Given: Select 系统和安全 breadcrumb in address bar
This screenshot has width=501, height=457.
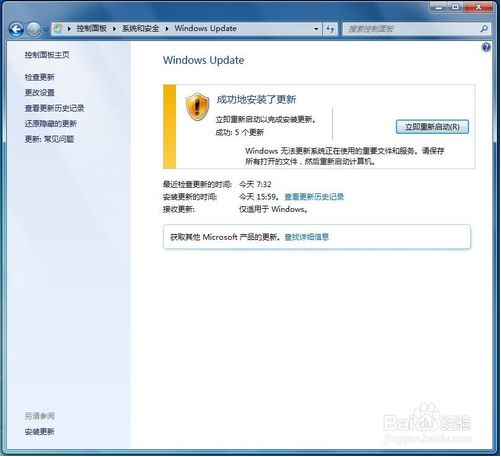Looking at the screenshot, I should (x=140, y=29).
